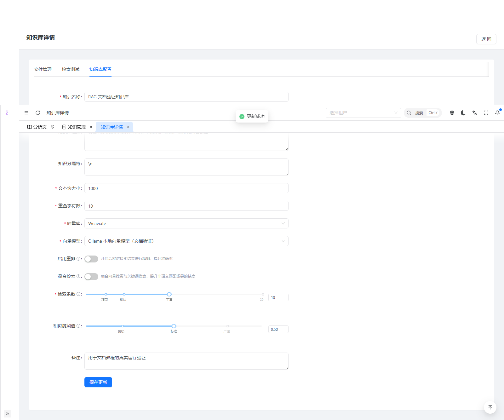Click help icon next to 检索条数
504x420 pixels.
click(x=78, y=294)
